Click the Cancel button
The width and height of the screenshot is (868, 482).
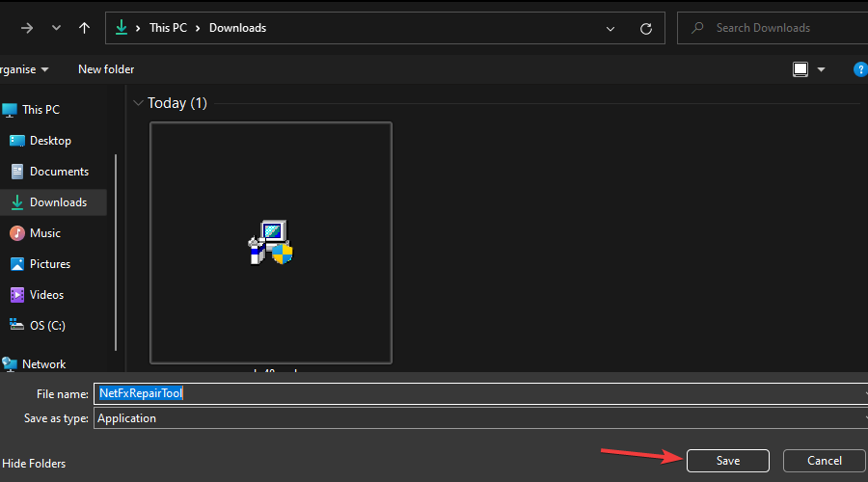[x=825, y=461]
